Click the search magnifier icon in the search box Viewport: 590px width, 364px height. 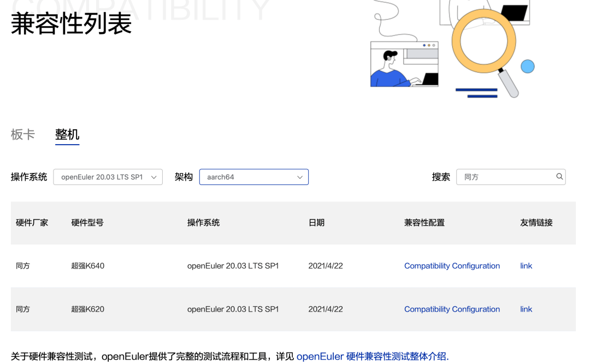click(x=559, y=176)
